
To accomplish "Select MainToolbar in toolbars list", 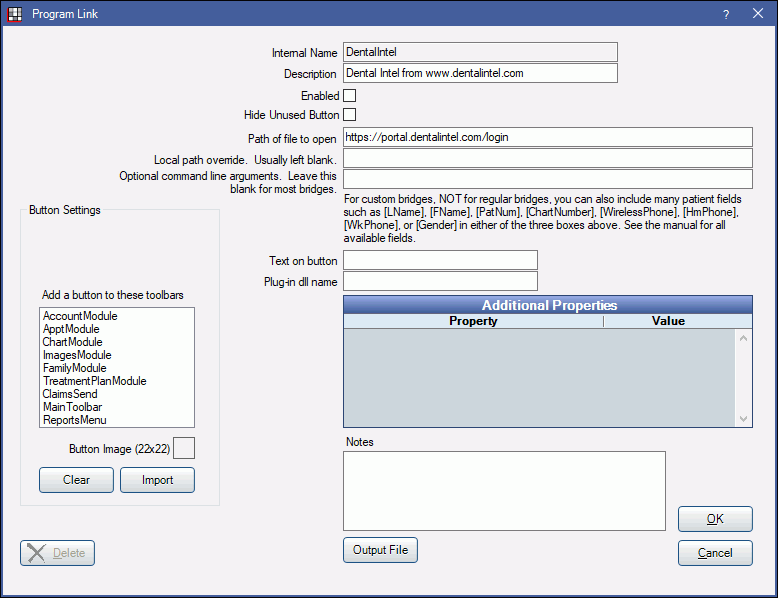I will (117, 407).
